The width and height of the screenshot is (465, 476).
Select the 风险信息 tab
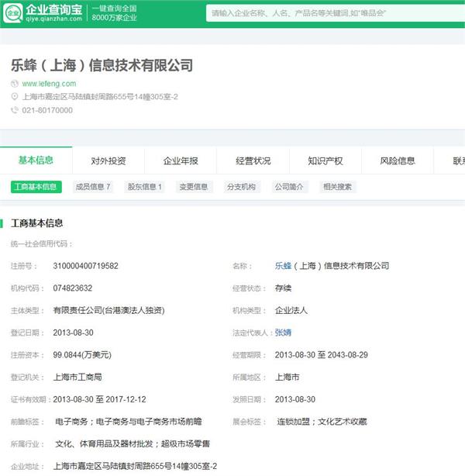398,160
